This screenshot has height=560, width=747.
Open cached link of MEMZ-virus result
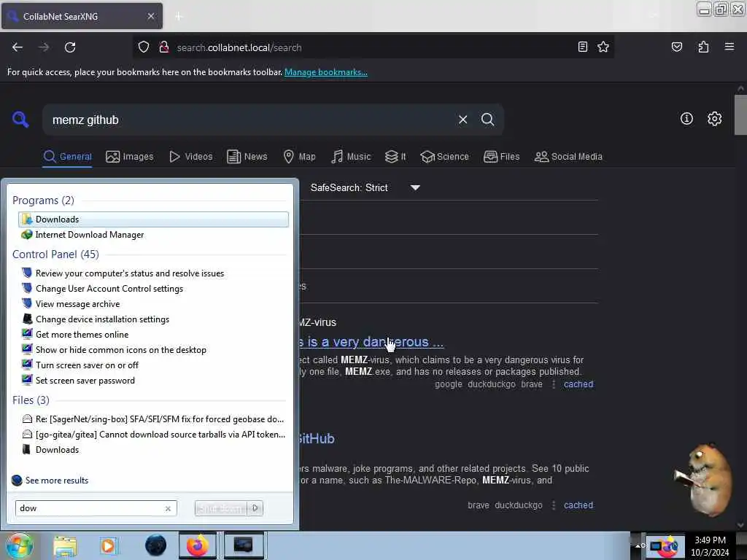click(578, 384)
